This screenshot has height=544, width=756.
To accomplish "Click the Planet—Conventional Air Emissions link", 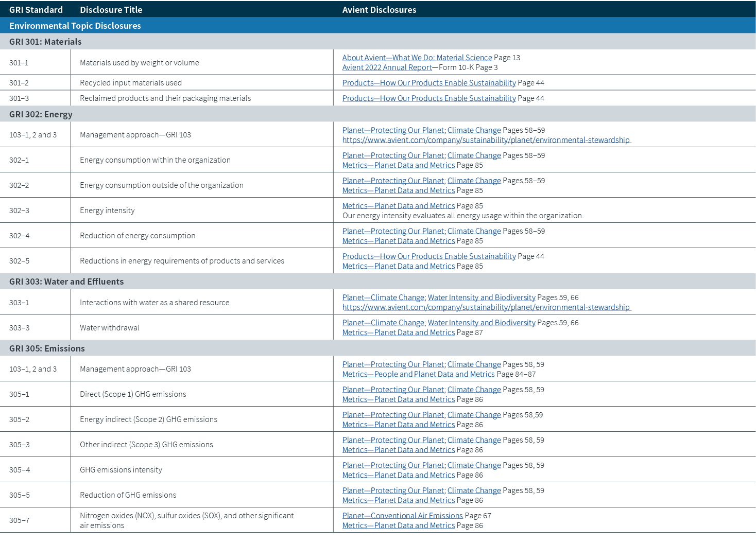I will pos(402,515).
